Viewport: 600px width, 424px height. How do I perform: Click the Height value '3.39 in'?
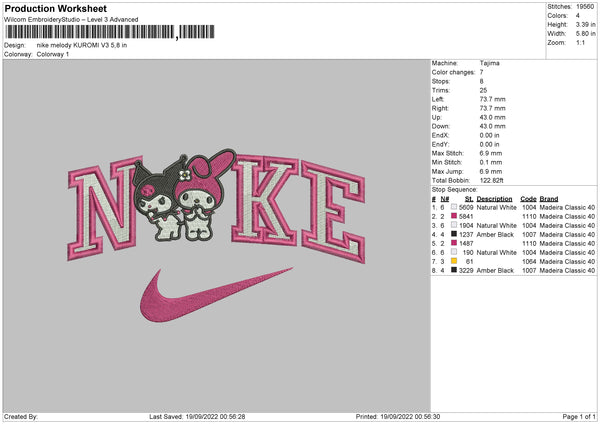(585, 24)
